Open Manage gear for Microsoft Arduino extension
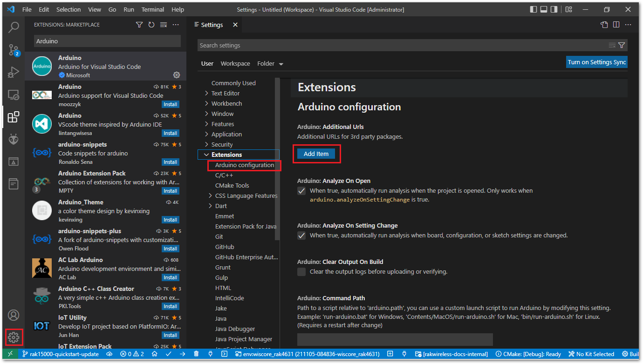The image size is (643, 364). [177, 75]
